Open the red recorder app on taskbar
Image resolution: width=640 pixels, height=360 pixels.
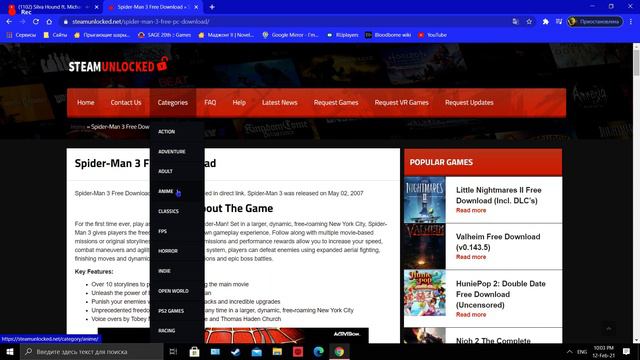click(x=298, y=351)
